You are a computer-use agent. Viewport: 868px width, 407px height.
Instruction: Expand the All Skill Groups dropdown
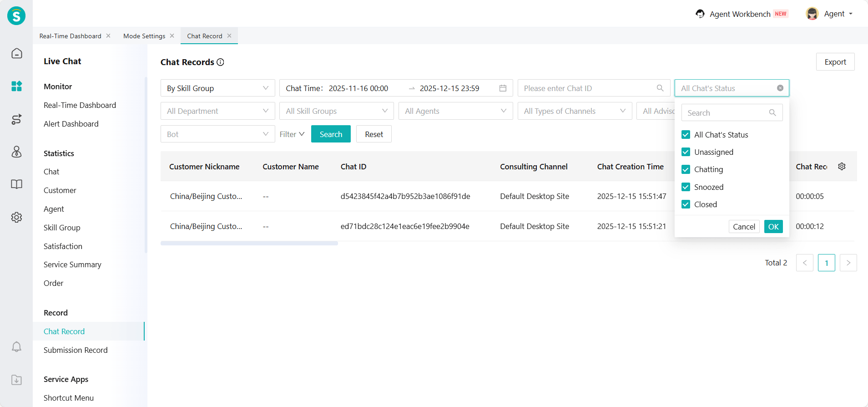(x=337, y=111)
